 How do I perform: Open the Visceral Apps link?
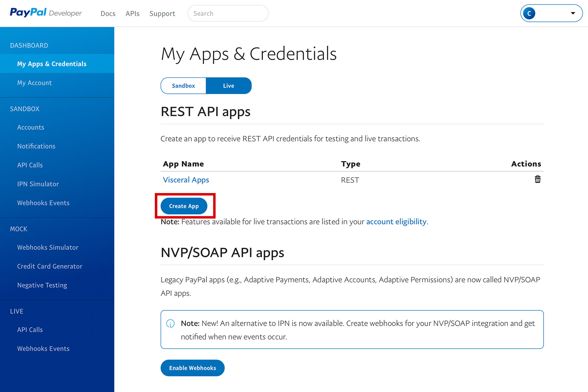coord(186,180)
